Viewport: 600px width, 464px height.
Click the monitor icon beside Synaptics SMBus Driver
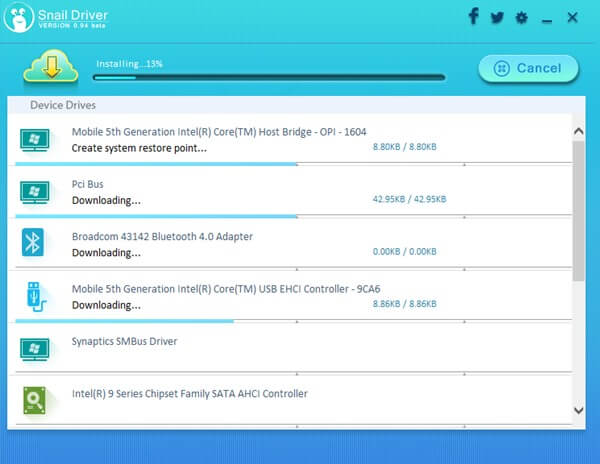pos(34,349)
